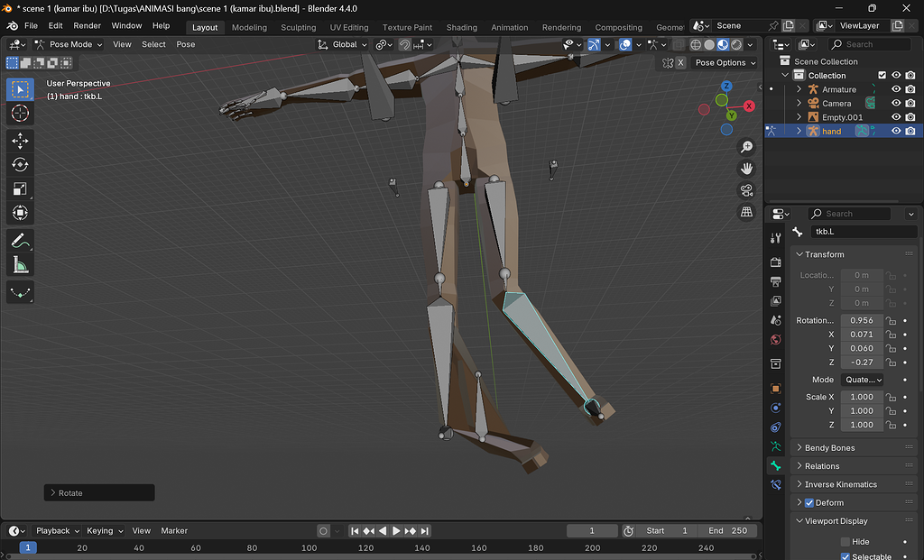Viewport: 924px width, 560px height.
Task: Click the current frame number field
Action: pyautogui.click(x=592, y=530)
